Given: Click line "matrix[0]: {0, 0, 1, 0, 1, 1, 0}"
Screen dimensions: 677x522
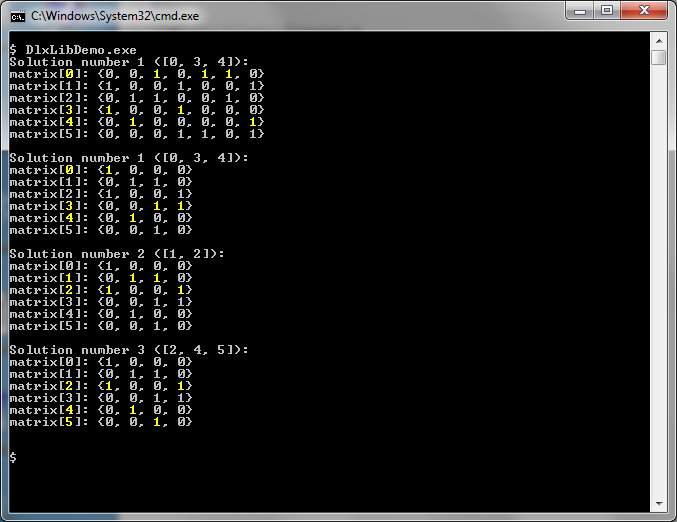Looking at the screenshot, I should [136, 74].
